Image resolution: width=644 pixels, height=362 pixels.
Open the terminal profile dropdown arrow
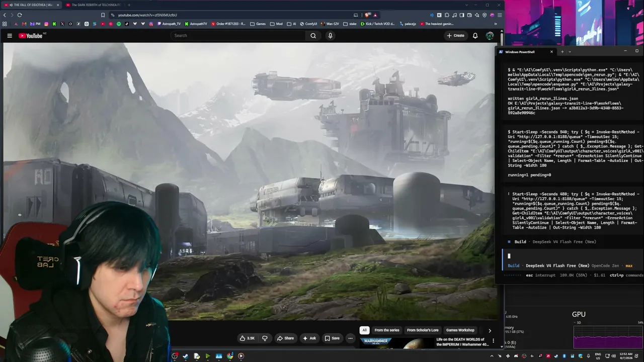tap(570, 52)
